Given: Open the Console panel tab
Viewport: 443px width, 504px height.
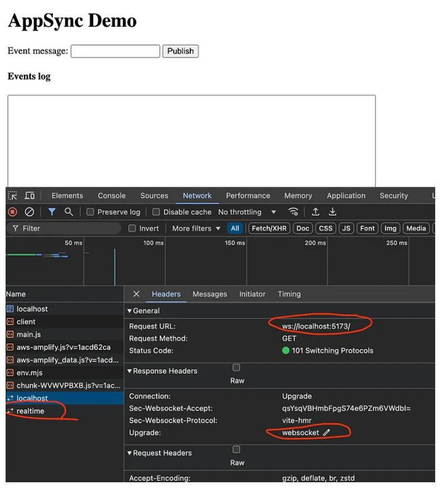Looking at the screenshot, I should (112, 196).
